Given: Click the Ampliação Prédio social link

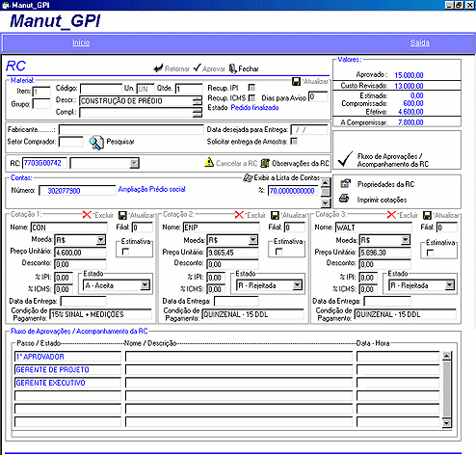Looking at the screenshot, I should (x=151, y=189).
